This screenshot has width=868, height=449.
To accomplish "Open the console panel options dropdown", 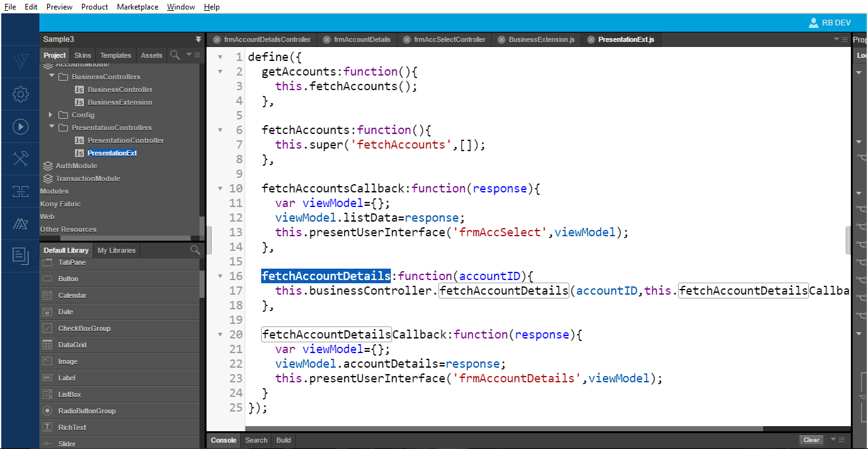I will click(x=839, y=439).
